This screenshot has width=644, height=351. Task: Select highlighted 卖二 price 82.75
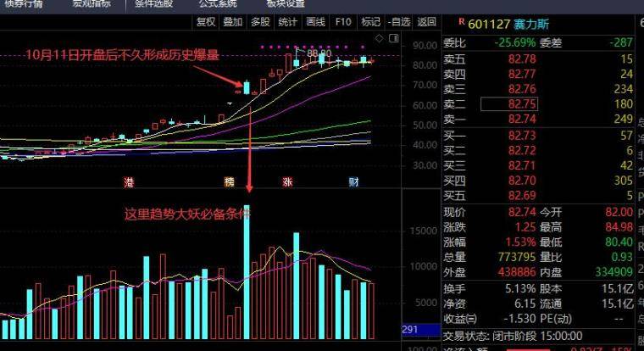[509, 104]
